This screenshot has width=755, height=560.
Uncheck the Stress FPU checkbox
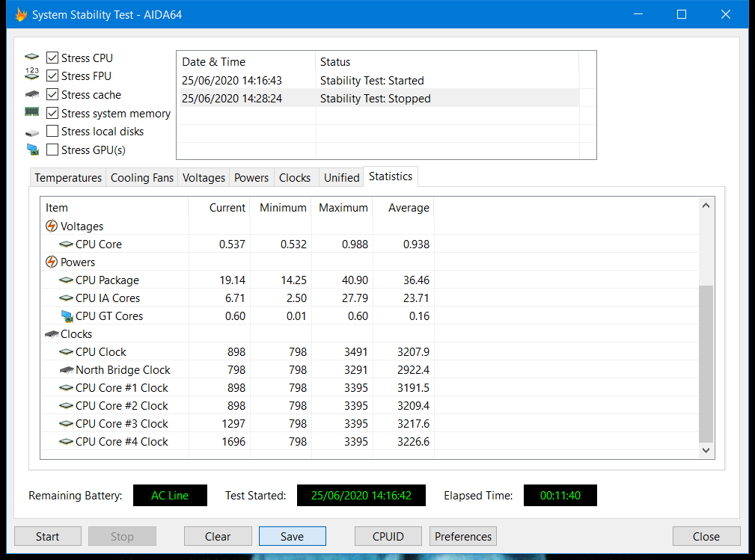click(x=52, y=76)
